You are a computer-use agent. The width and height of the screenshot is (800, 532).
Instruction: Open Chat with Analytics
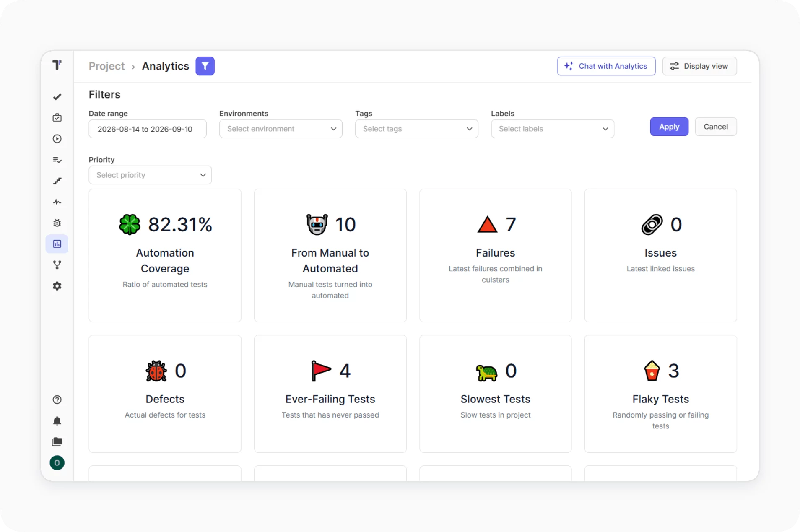coord(606,66)
